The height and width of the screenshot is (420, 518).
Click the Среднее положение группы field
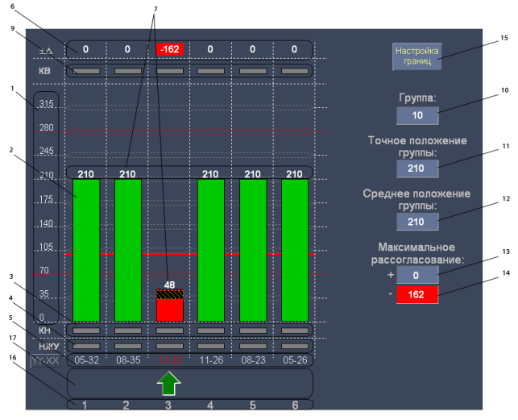[x=417, y=222]
